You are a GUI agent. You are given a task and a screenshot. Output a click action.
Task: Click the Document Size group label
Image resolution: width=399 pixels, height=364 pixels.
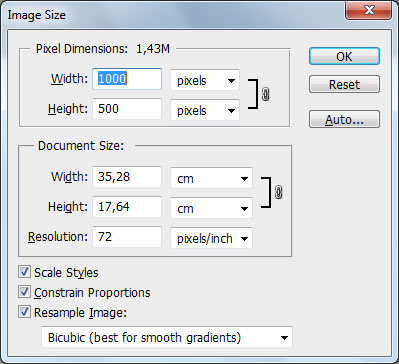coord(81,146)
